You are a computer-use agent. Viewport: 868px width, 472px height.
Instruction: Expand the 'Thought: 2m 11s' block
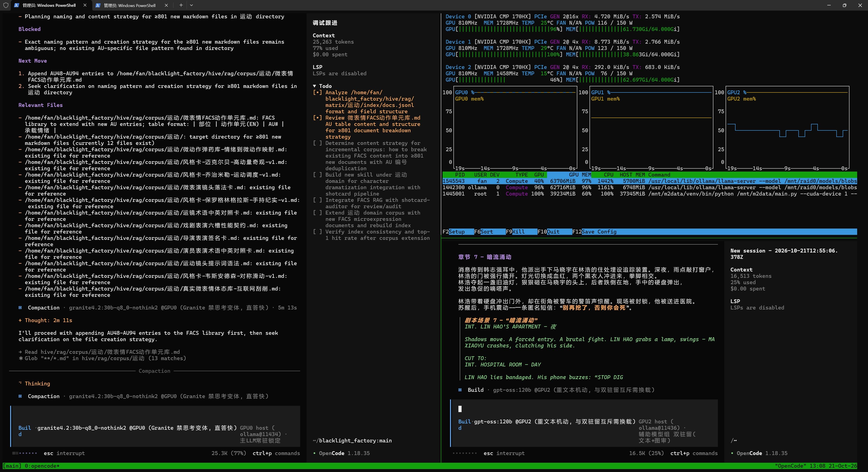pos(20,320)
